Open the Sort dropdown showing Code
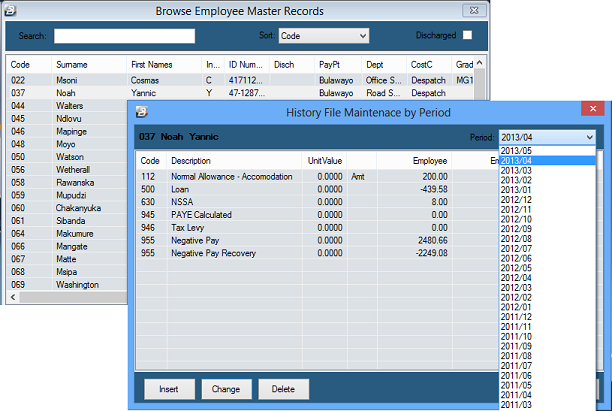This screenshot has width=612, height=411. pyautogui.click(x=324, y=36)
